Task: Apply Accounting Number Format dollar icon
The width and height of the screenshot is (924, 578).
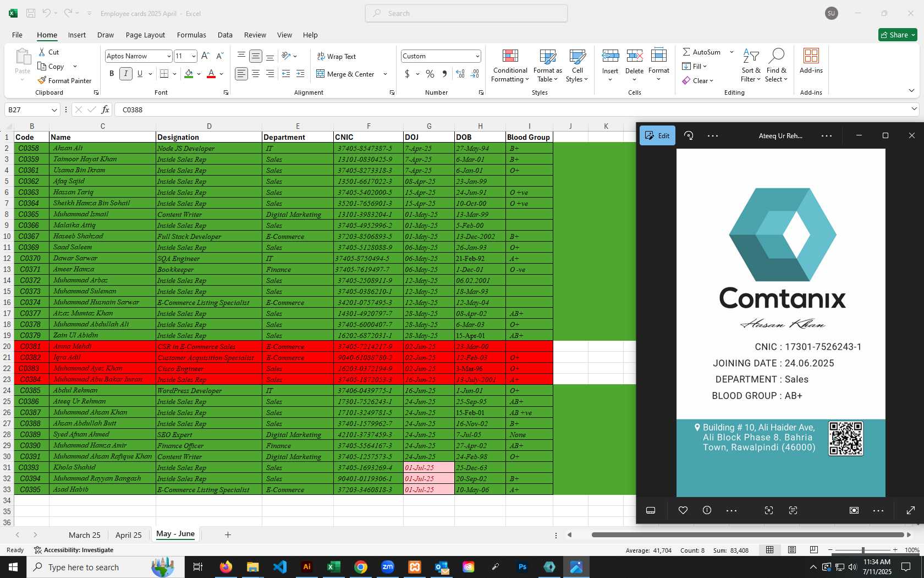Action: click(407, 74)
